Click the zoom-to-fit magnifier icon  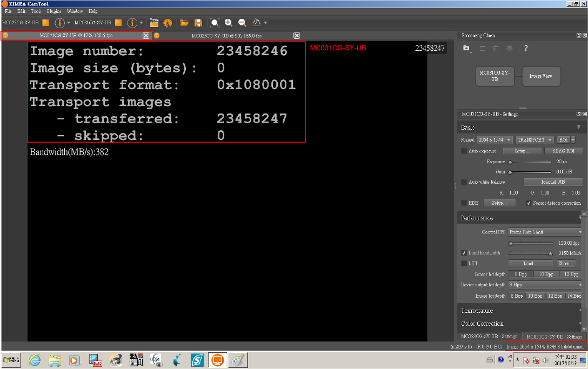pos(215,23)
